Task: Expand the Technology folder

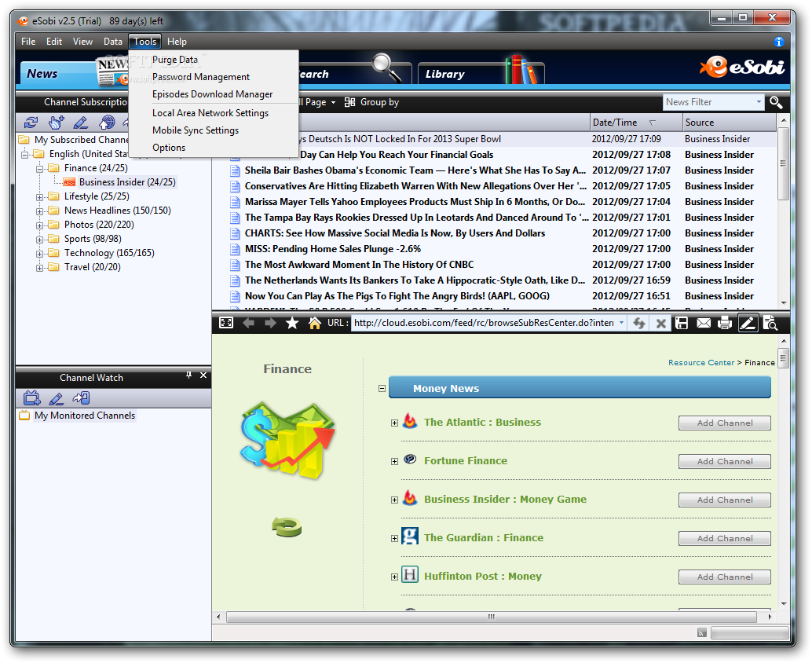Action: (x=39, y=254)
